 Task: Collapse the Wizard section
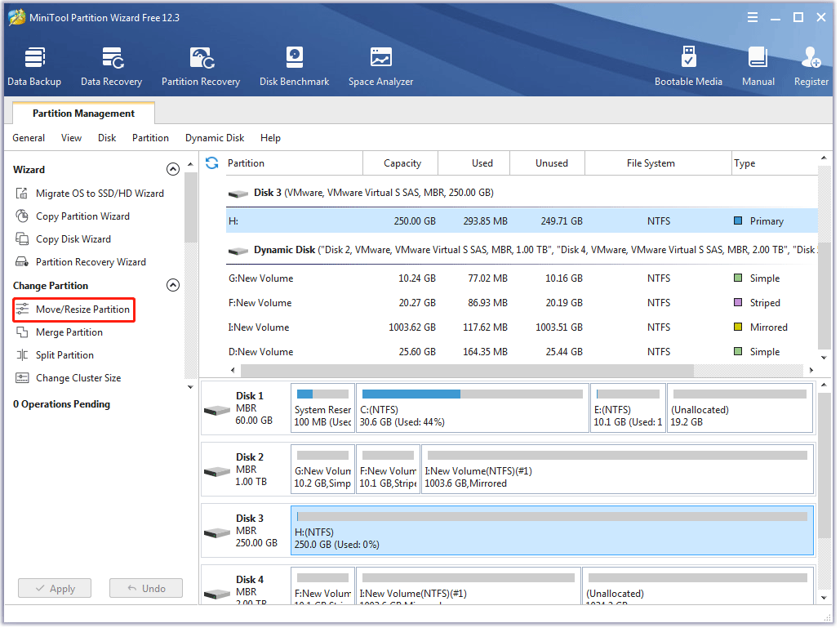[172, 170]
